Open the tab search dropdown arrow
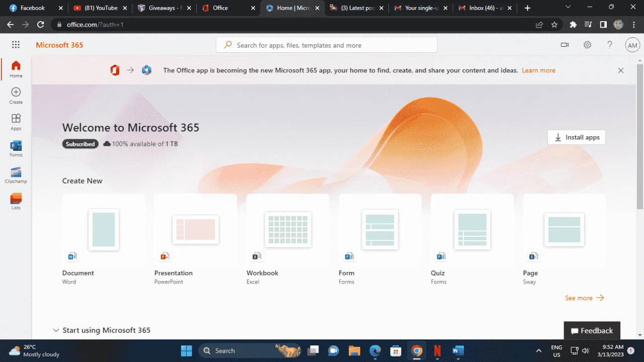Screen dimensions: 644x362 tap(568, 7)
